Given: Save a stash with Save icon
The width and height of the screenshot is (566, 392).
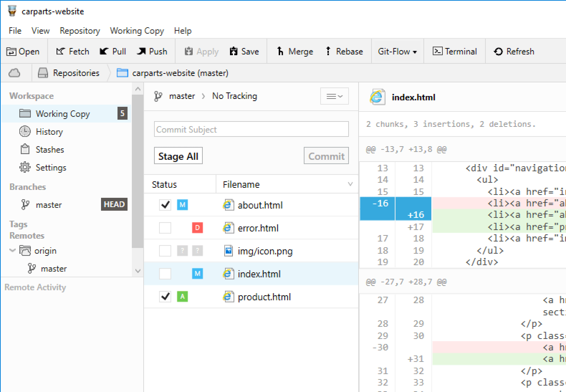Looking at the screenshot, I should click(x=234, y=52).
